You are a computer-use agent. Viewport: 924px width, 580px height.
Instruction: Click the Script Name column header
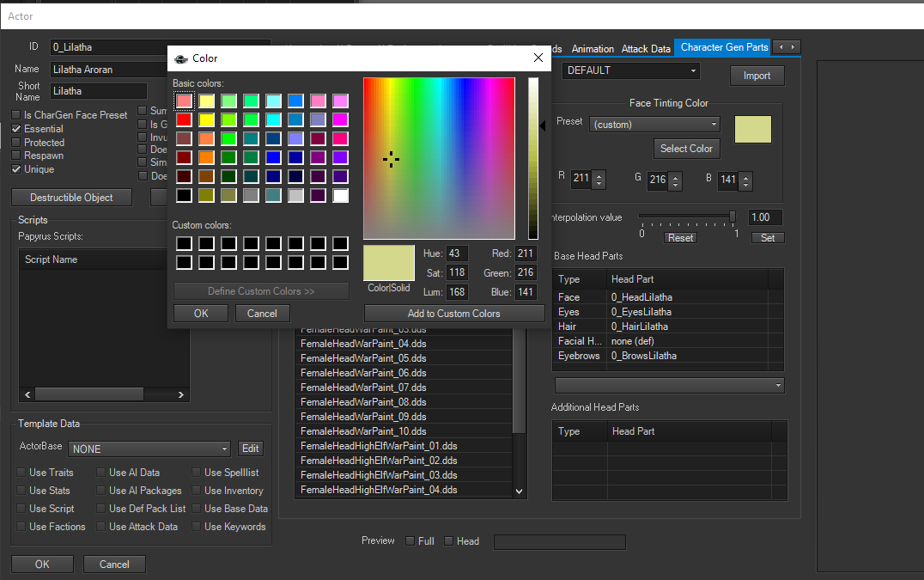(94, 259)
